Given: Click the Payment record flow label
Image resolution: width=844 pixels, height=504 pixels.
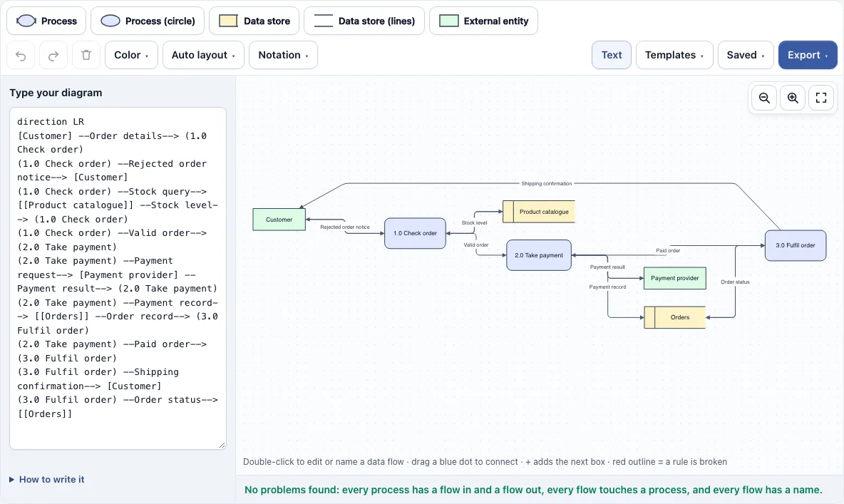Looking at the screenshot, I should (x=608, y=287).
